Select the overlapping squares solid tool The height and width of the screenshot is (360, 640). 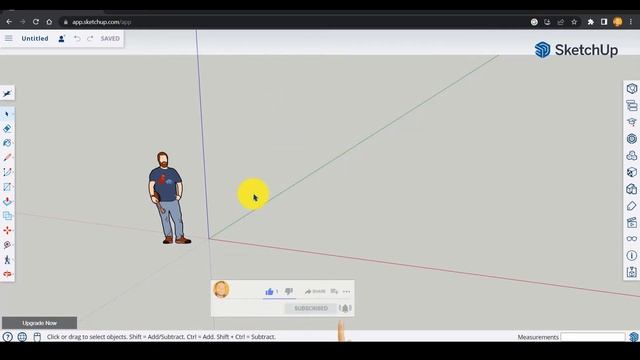(7, 216)
